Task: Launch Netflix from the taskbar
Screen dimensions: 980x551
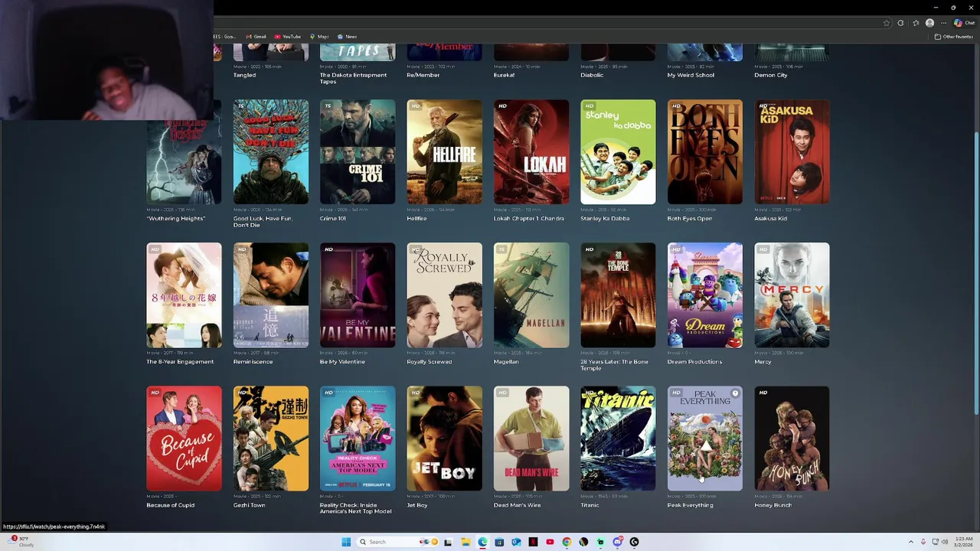Action: [x=533, y=542]
